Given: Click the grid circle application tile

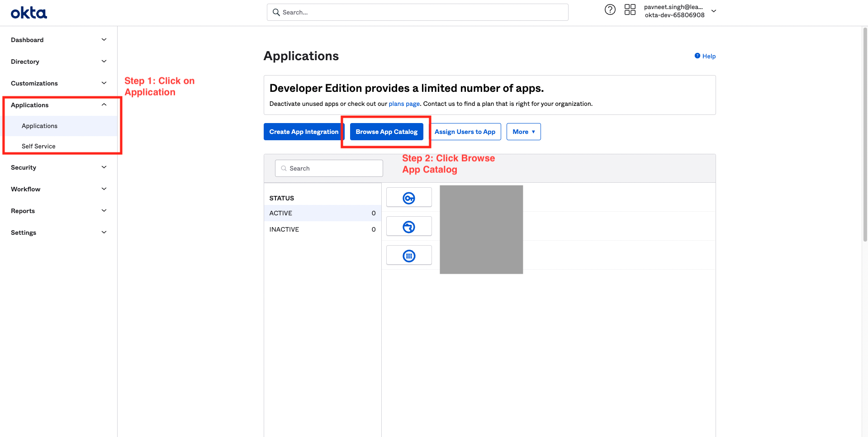Looking at the screenshot, I should [409, 256].
